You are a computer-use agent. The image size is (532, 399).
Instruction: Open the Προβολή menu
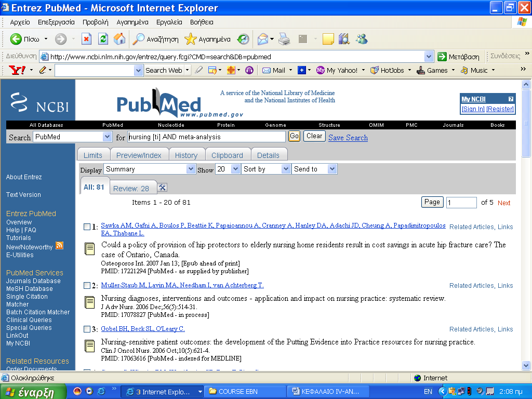click(96, 22)
